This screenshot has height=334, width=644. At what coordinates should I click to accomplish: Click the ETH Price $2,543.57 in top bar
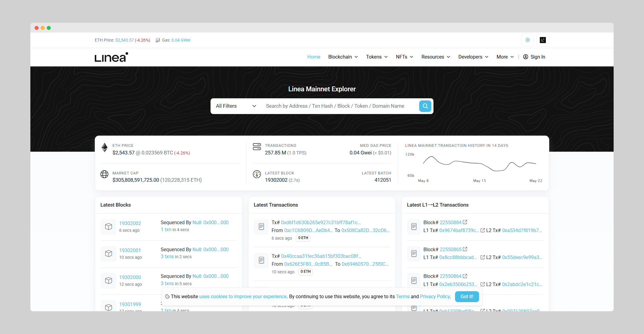125,40
